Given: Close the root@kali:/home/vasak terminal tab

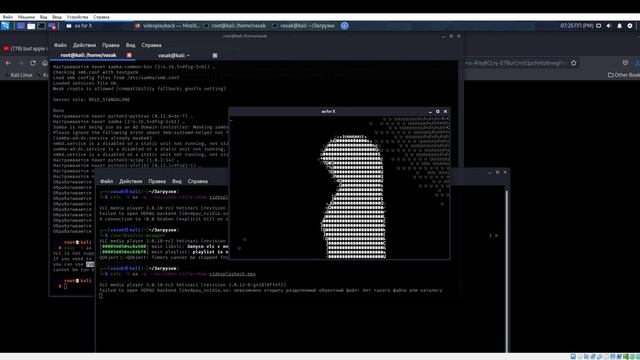Looking at the screenshot, I should click(x=129, y=55).
